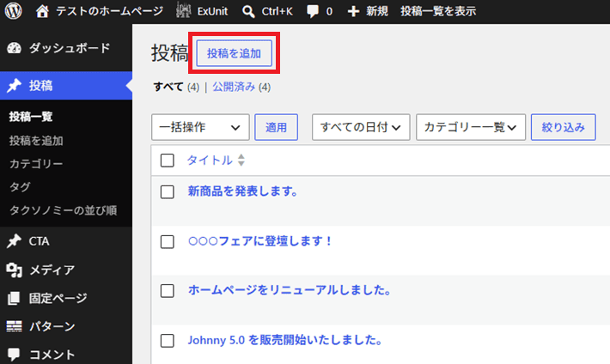
Task: Open the すべての日付 date filter dropdown
Action: pyautogui.click(x=361, y=127)
